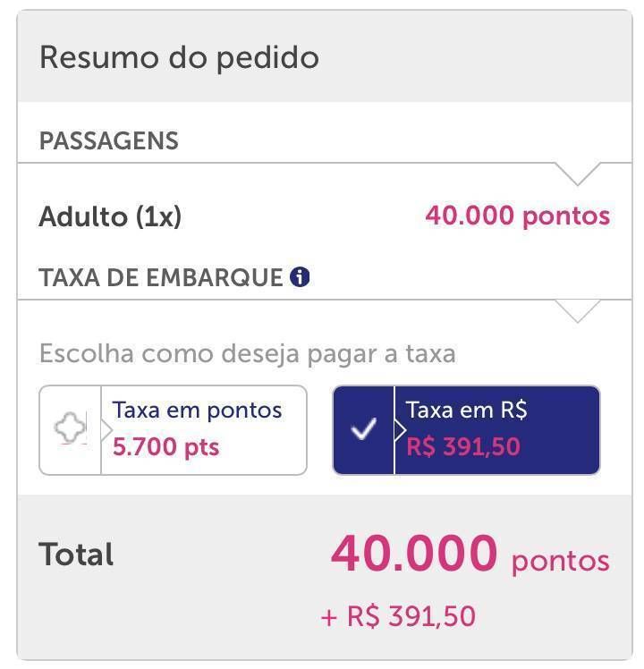Select the Taxa em pontos payment option

173,430
